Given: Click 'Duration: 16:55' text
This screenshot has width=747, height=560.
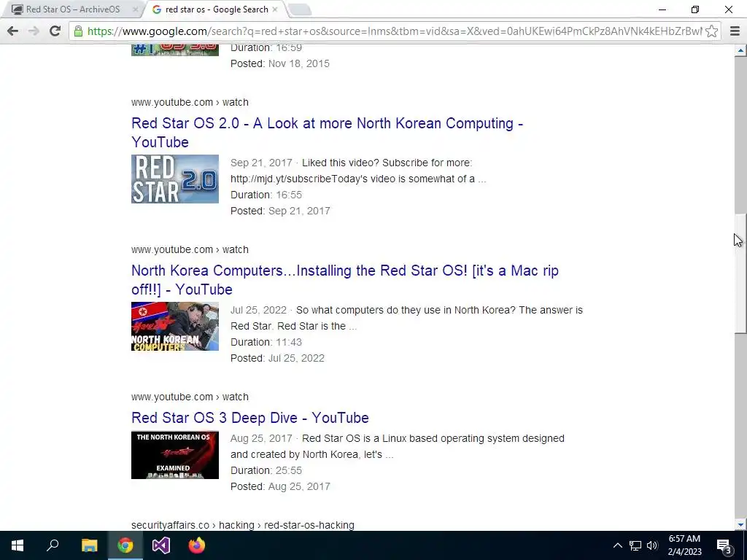Looking at the screenshot, I should coord(266,195).
